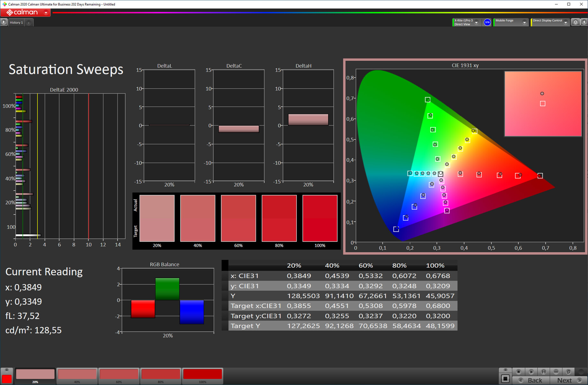Image resolution: width=588 pixels, height=385 pixels.
Task: Click the CIE 1931 xy chart title
Action: coord(465,65)
